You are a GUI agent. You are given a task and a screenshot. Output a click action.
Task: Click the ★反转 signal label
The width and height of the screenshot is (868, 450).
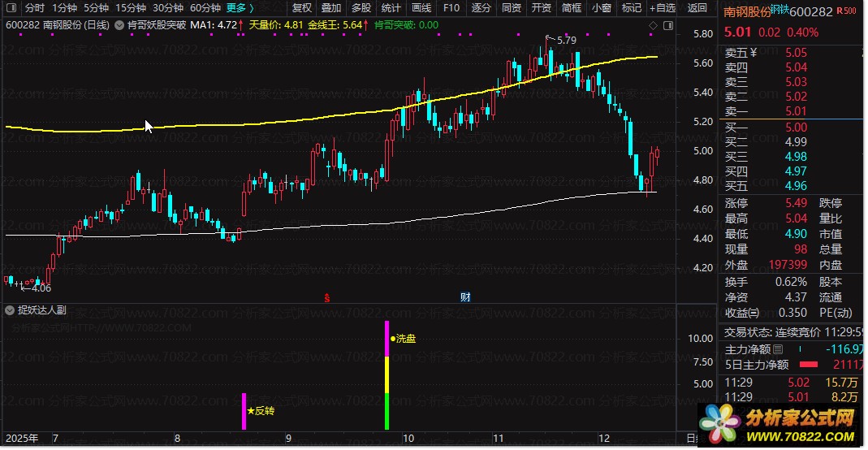261,411
